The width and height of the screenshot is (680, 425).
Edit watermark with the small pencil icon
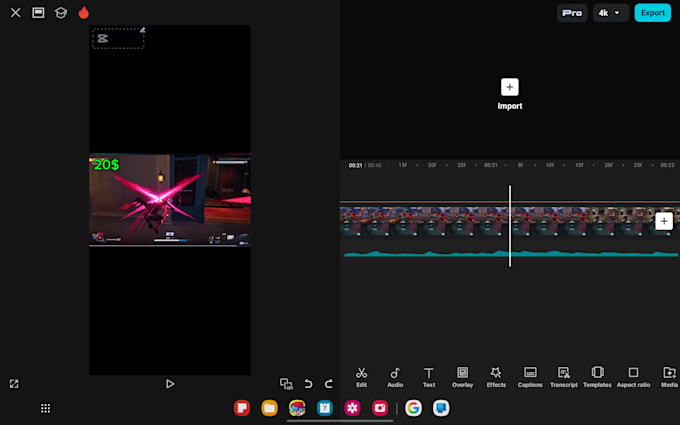pyautogui.click(x=143, y=29)
